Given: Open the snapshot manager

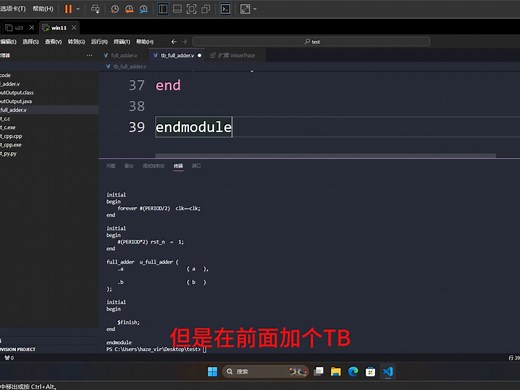Looking at the screenshot, I should tap(144, 9).
